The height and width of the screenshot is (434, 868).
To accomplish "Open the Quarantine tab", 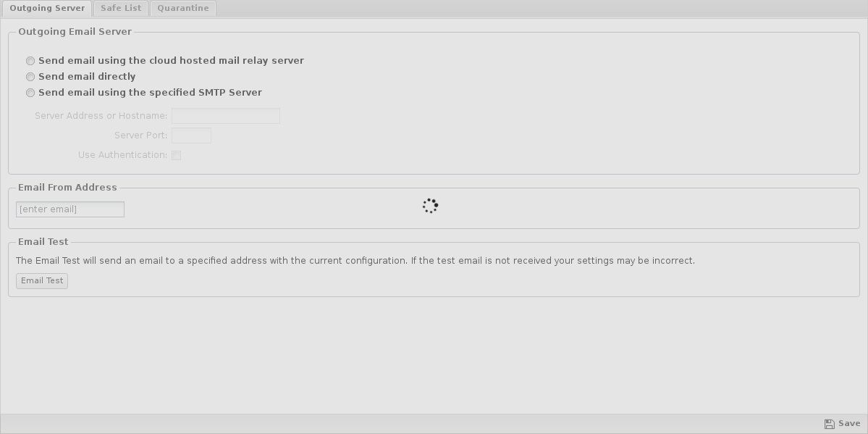I will [x=182, y=8].
